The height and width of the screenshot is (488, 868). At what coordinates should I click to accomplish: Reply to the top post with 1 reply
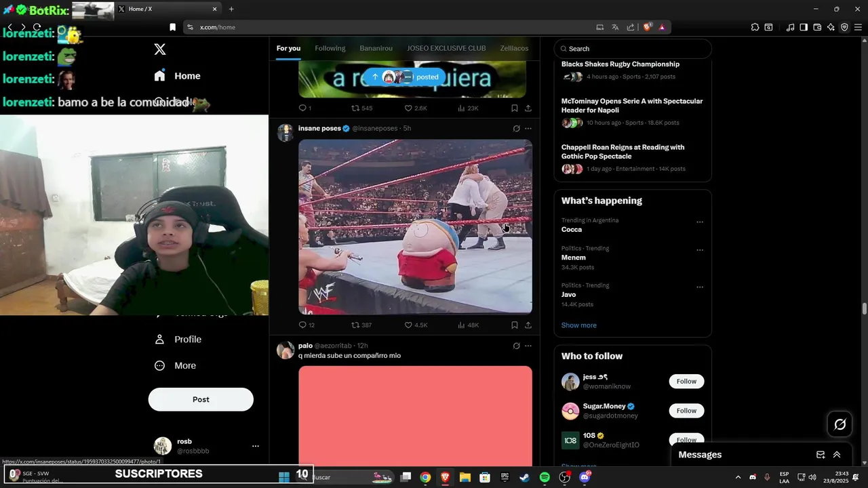pyautogui.click(x=305, y=108)
